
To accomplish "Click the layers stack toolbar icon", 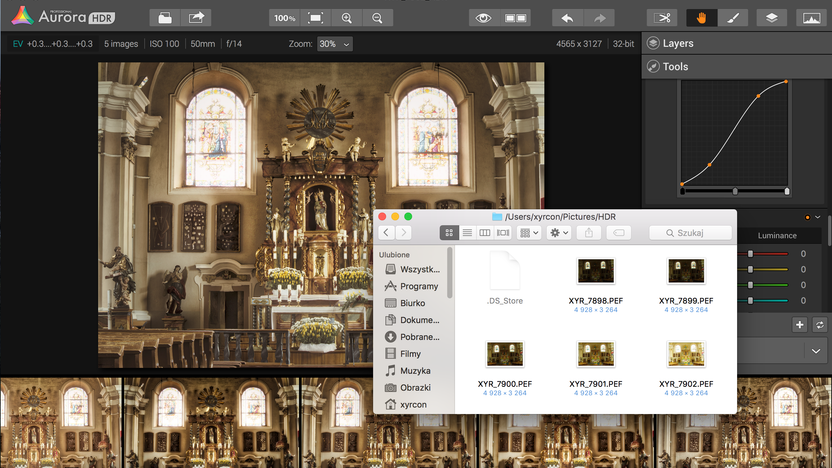I will (772, 18).
